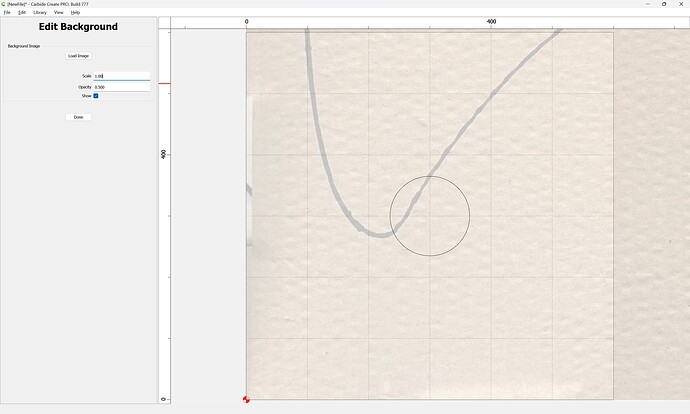Click the 400 mark on horizontal ruler
This screenshot has height=414, width=690.
[x=491, y=21]
